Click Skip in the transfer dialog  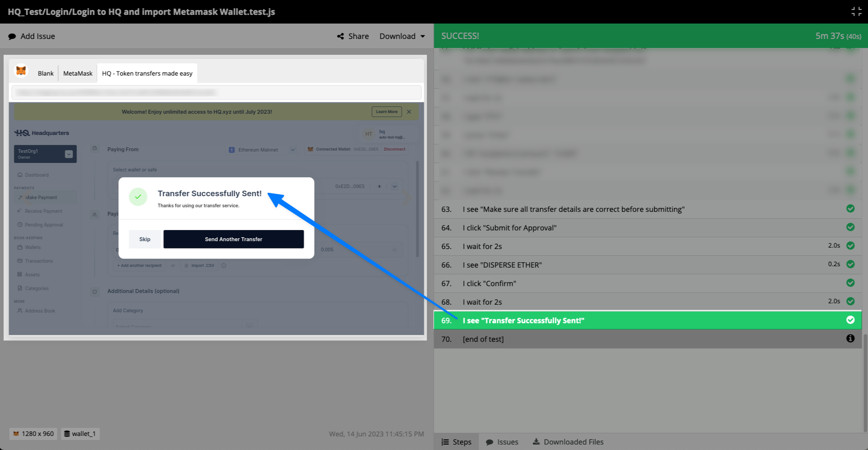tap(145, 239)
